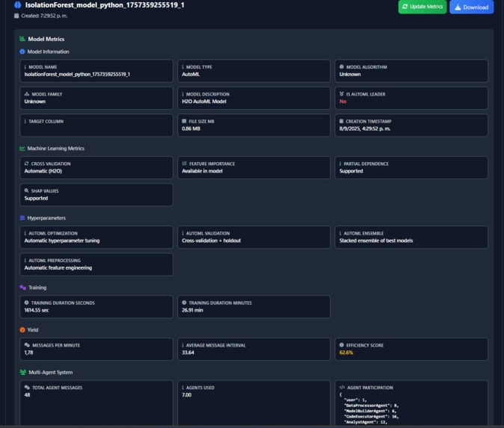This screenshot has width=504, height=428.
Task: Click the Model Family hierarchy icon
Action: point(27,94)
